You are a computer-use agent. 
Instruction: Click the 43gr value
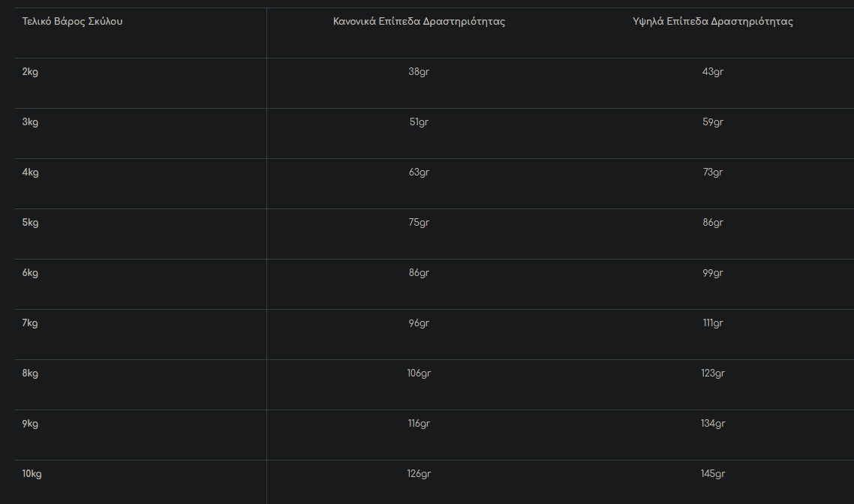(712, 72)
